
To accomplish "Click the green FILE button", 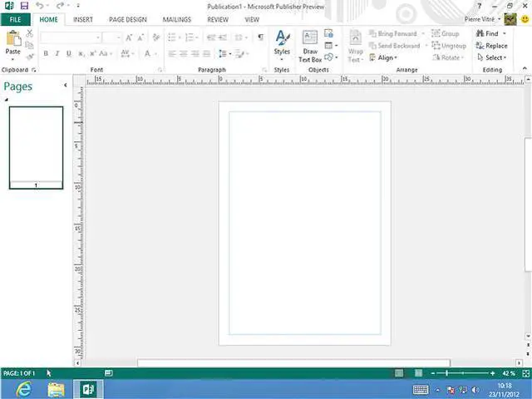I will pyautogui.click(x=16, y=19).
